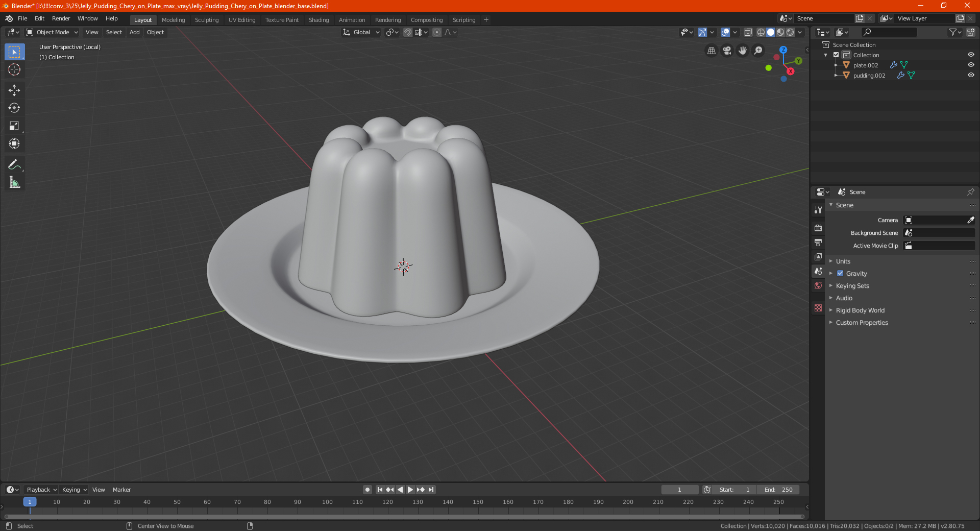Click the current frame number field
Viewport: 980px width, 531px height.
[x=680, y=490]
